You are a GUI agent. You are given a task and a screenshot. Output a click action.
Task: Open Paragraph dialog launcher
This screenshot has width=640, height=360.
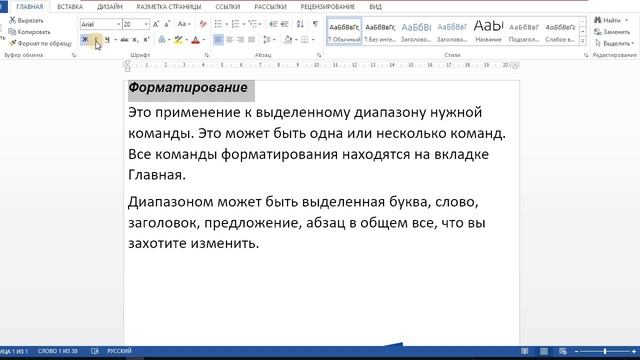click(x=319, y=55)
